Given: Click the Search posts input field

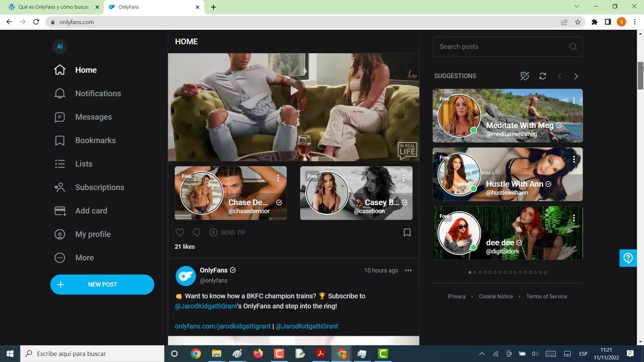Looking at the screenshot, I should (x=508, y=47).
